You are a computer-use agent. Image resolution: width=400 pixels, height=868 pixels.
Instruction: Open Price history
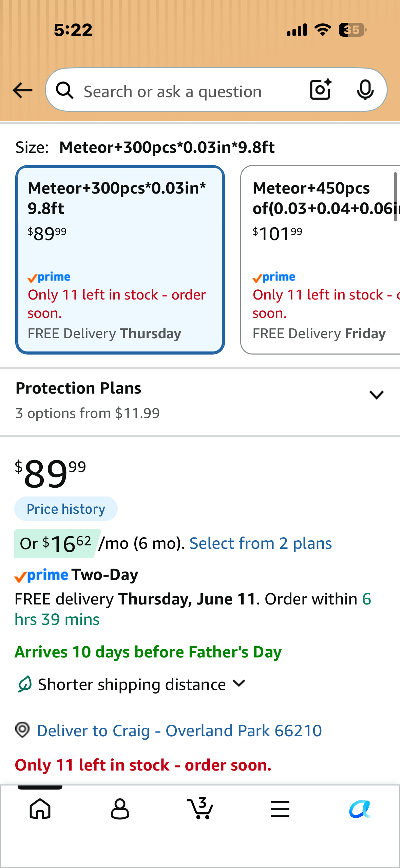66,509
